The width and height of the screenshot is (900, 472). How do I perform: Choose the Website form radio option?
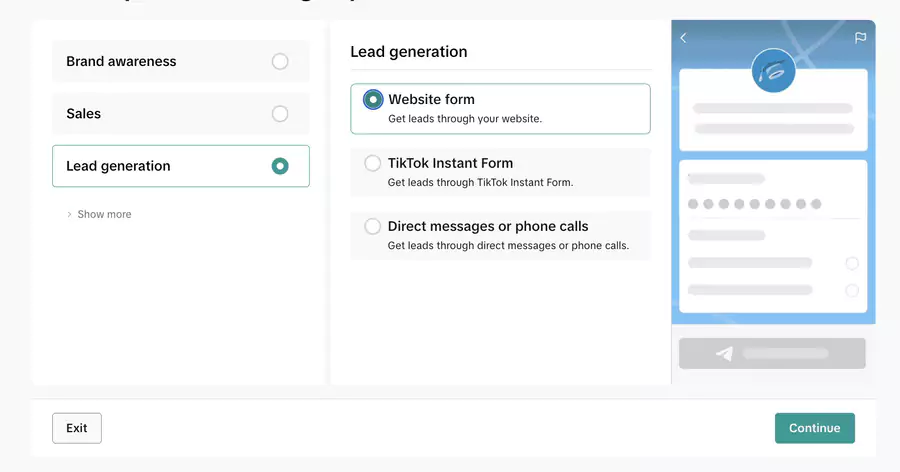373,100
